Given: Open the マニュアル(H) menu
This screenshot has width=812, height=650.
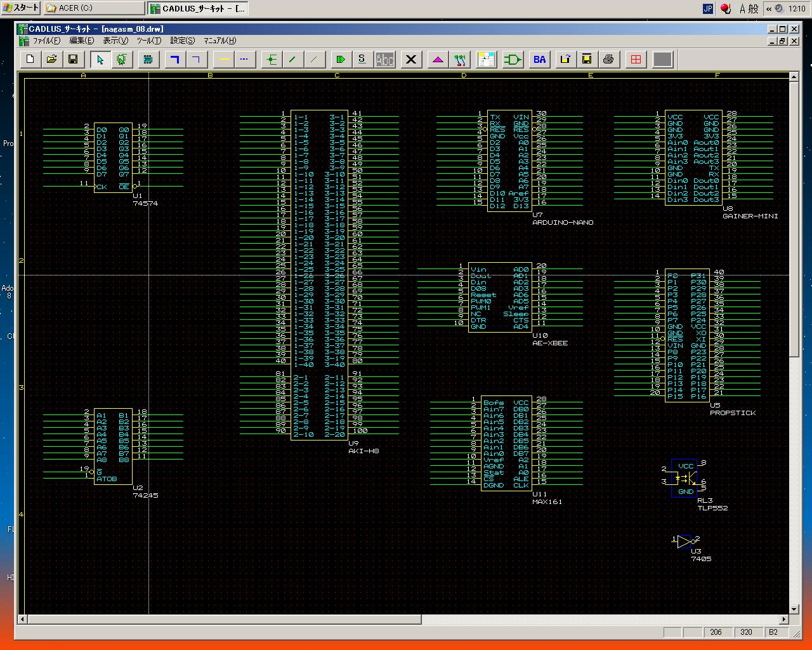Looking at the screenshot, I should pos(219,41).
